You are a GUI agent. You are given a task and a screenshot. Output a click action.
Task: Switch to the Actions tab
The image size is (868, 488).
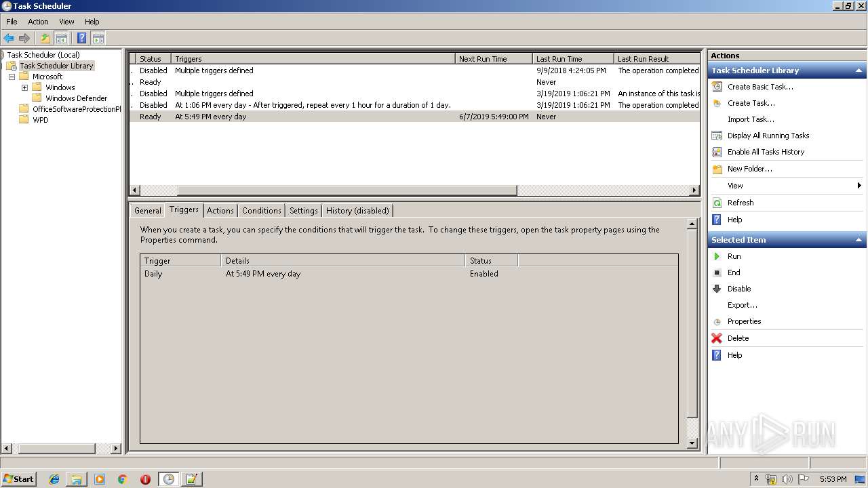(x=220, y=211)
